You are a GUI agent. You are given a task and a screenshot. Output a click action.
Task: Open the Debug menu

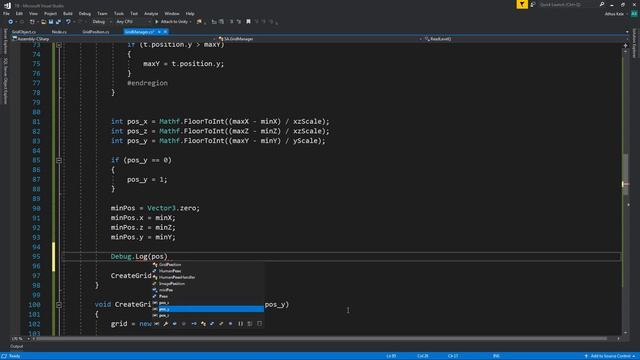pos(84,13)
